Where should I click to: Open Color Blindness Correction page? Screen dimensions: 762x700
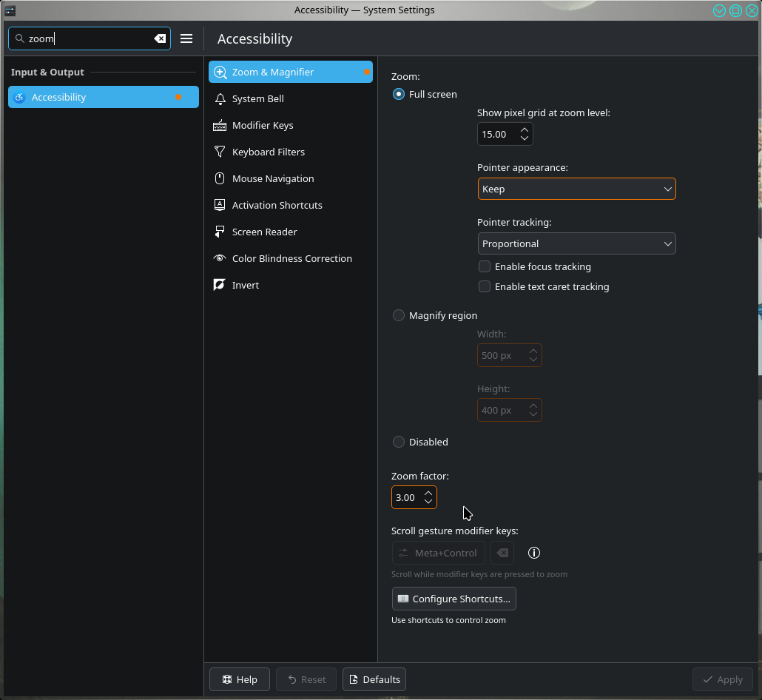291,258
